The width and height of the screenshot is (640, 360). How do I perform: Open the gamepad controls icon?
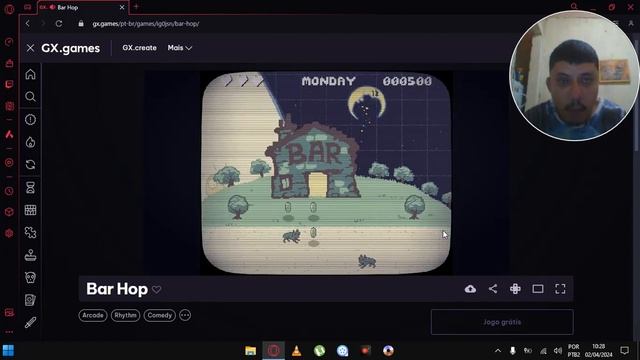click(515, 289)
